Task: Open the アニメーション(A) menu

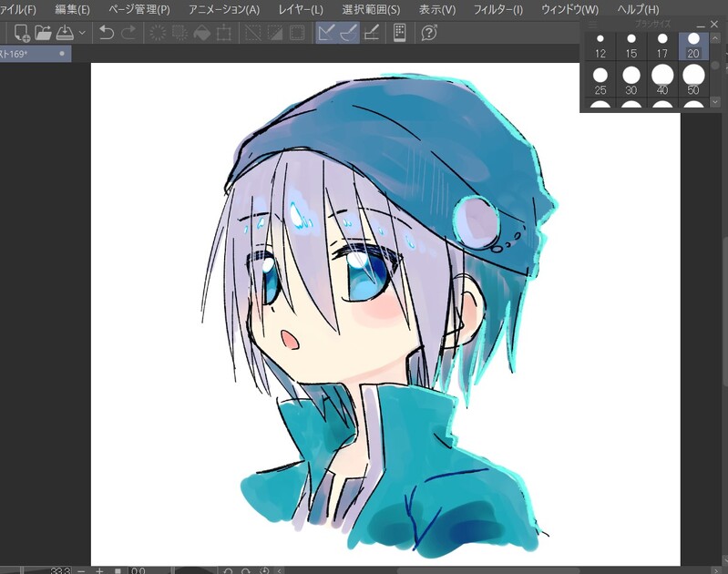Action: (x=224, y=9)
